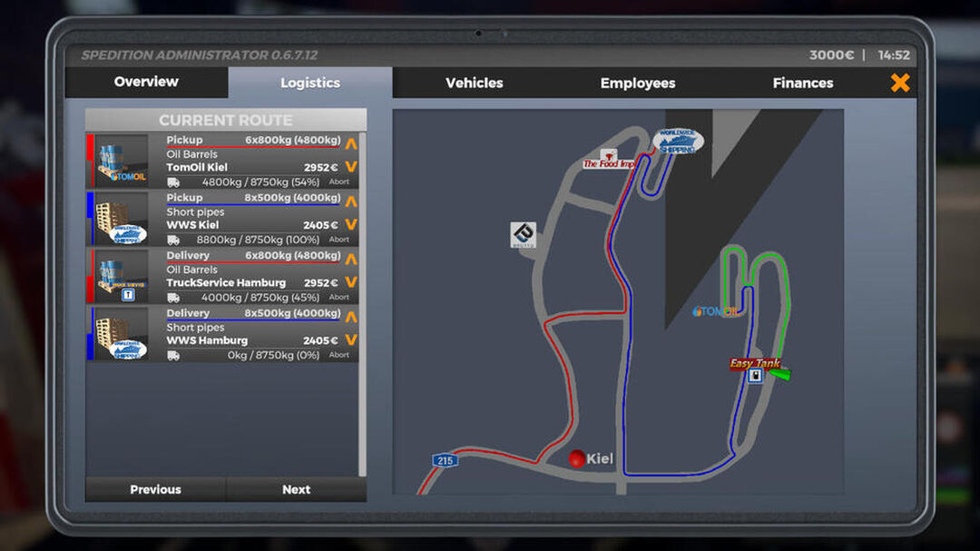Viewport: 980px width, 551px height.
Task: Switch to the Vehicles tab
Action: coord(475,83)
